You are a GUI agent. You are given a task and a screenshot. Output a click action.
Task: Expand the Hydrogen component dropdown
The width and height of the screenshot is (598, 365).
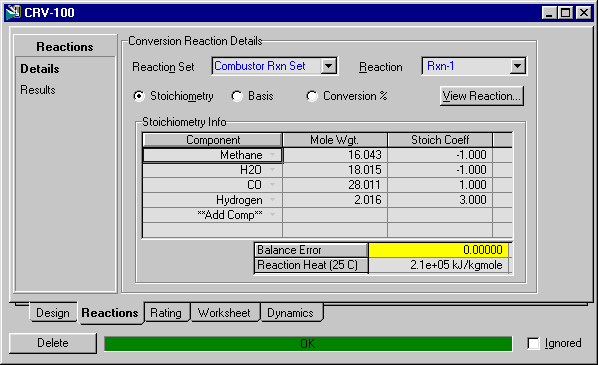[272, 199]
